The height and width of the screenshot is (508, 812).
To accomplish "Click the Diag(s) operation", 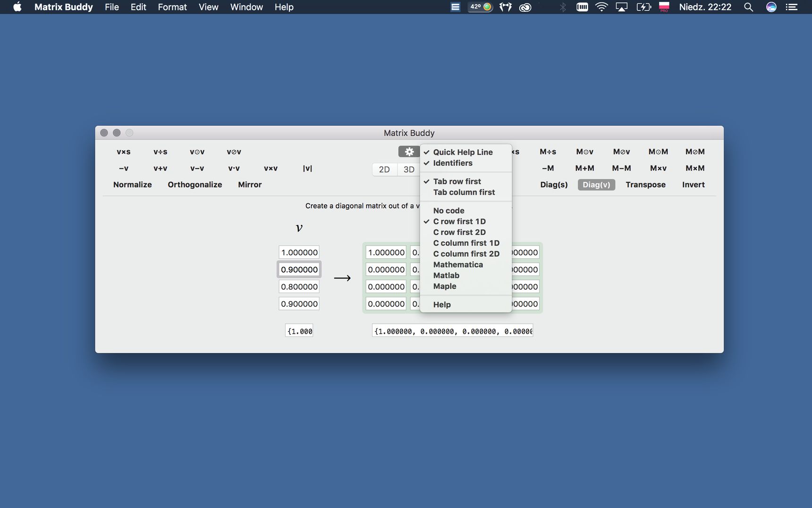I will (554, 185).
